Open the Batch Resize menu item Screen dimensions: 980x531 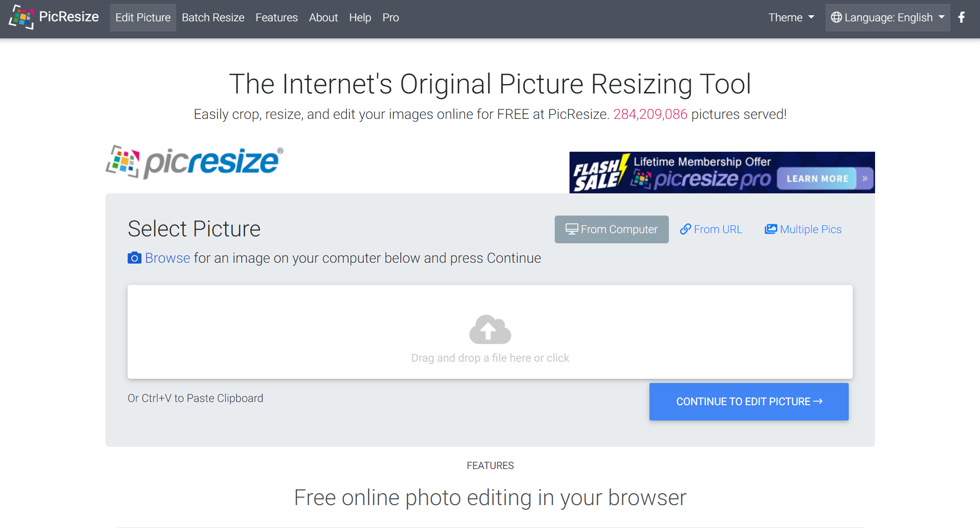[x=214, y=18]
